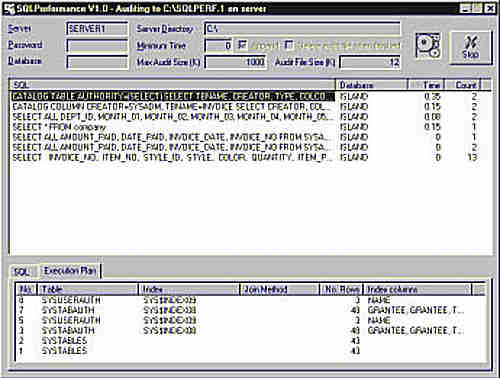Click the No. column header in plan
Image resolution: width=500 pixels, height=378 pixels.
27,289
